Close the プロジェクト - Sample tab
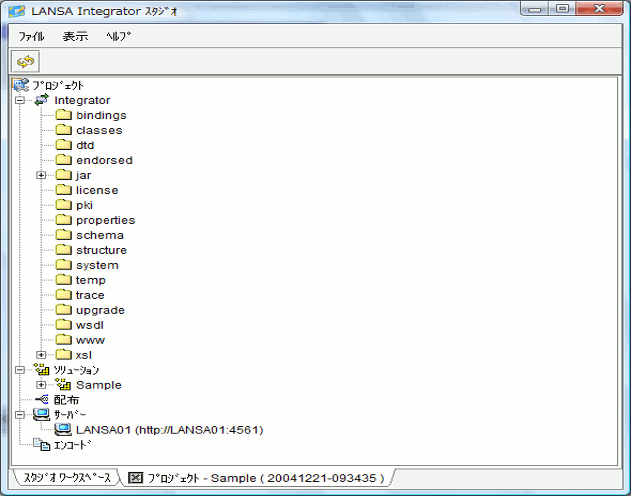Screen dimensions: 631x496 (x=135, y=477)
